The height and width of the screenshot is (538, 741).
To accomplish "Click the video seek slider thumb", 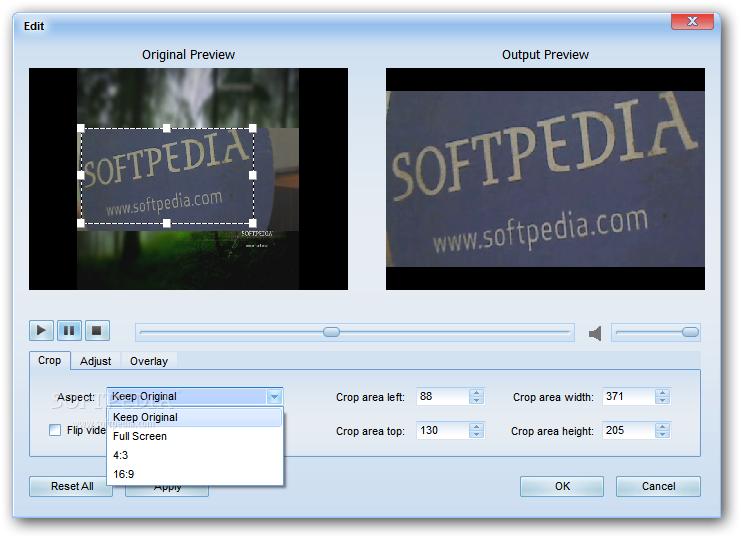I will 331,332.
